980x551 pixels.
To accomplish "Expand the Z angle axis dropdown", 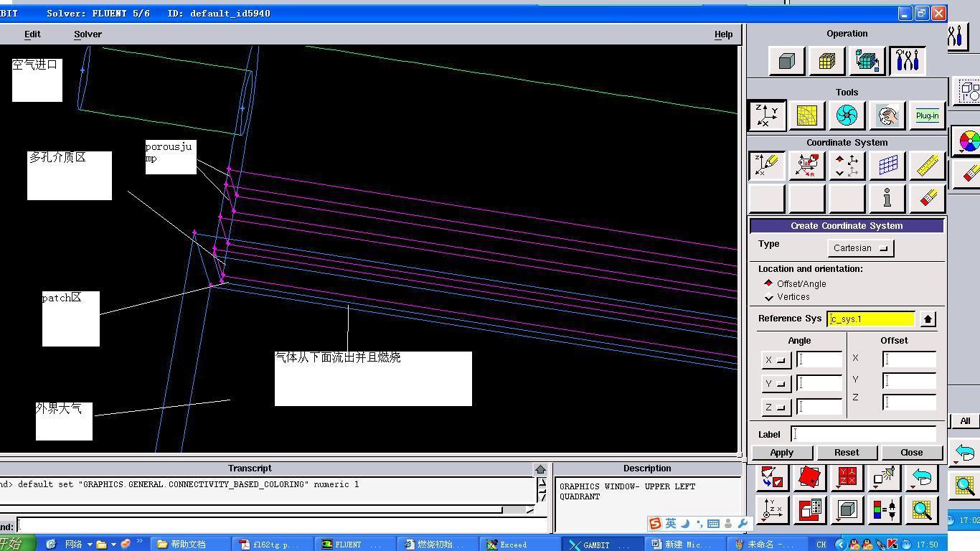I will pos(776,408).
